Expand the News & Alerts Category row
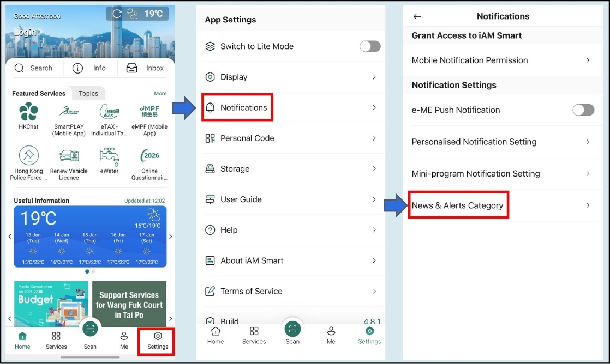This screenshot has height=364, width=610. (501, 205)
